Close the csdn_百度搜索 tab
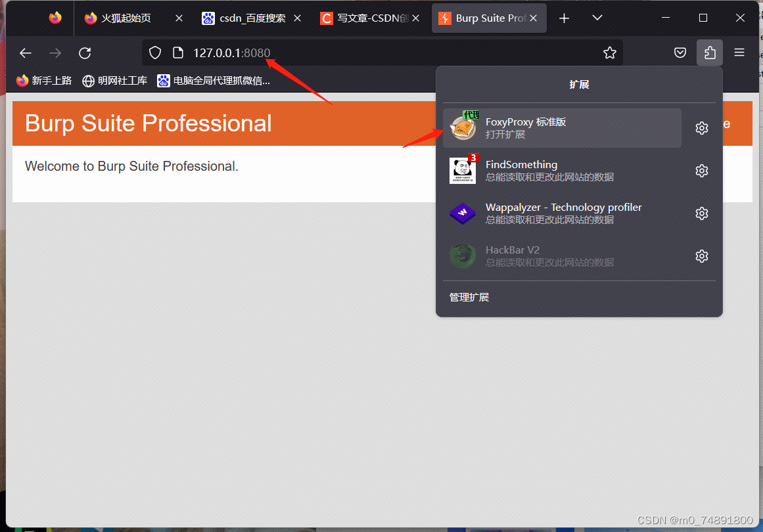The height and width of the screenshot is (532, 763). 297,18
